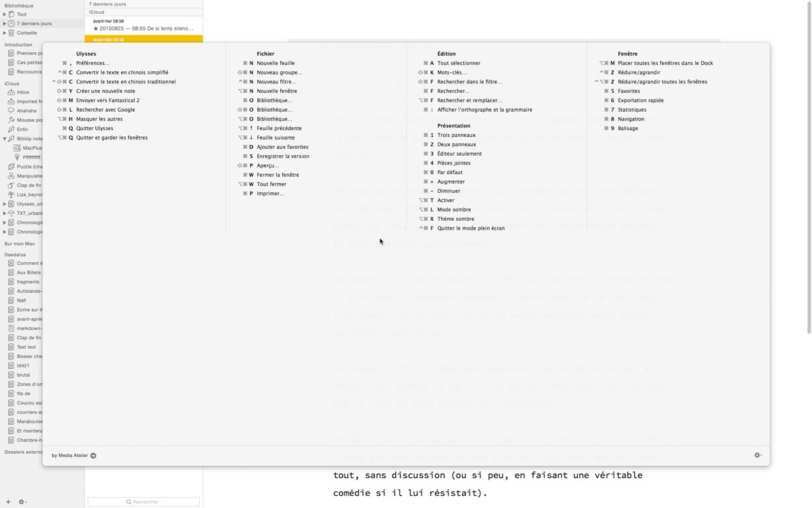The height and width of the screenshot is (508, 812).
Task: Click the puzzle piece icon beside Puzzle
Action: tap(12, 167)
